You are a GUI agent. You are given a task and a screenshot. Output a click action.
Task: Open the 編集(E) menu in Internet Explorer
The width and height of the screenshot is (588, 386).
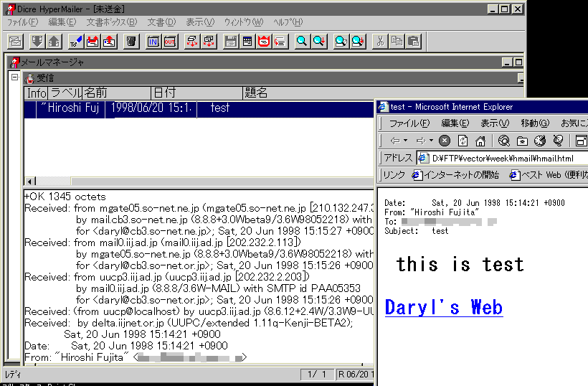[x=455, y=123]
